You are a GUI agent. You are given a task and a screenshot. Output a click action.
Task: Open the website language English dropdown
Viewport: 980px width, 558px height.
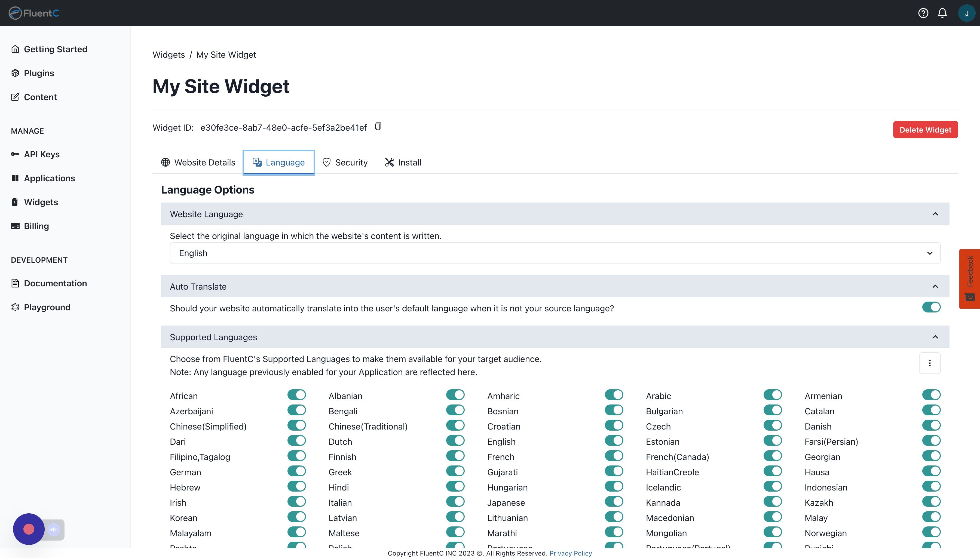[x=555, y=253]
